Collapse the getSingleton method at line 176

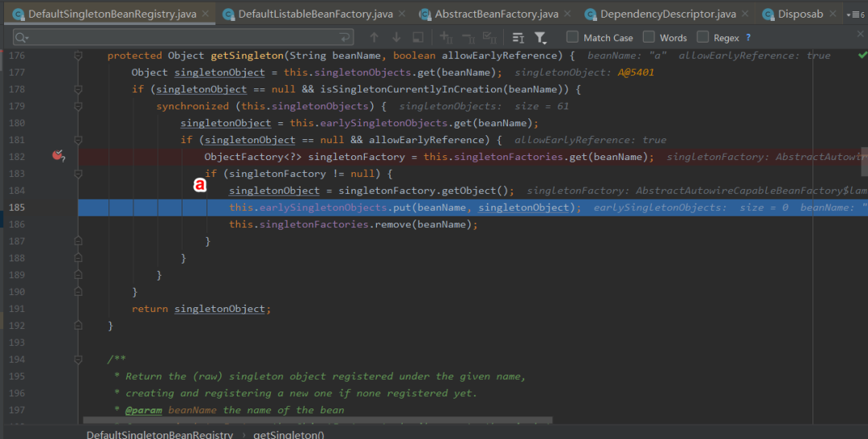79,55
